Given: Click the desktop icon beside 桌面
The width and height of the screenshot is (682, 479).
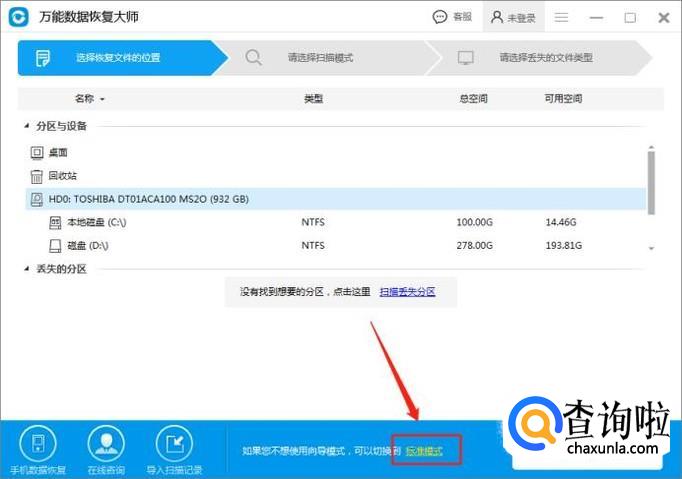Looking at the screenshot, I should click(37, 153).
